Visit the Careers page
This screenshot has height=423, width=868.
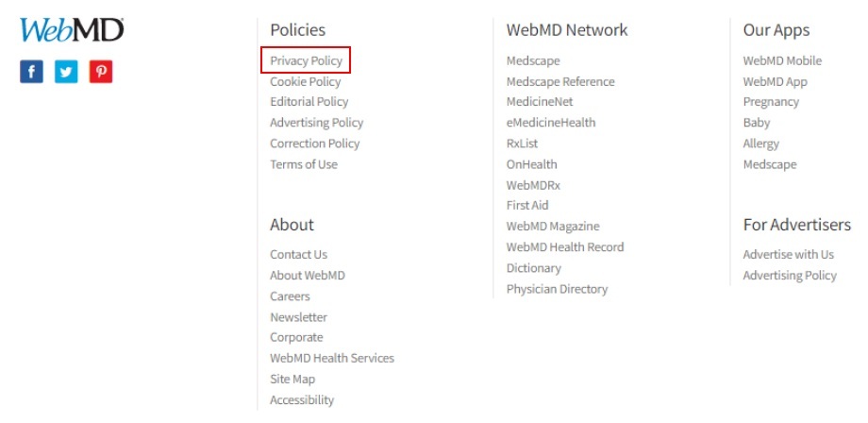(290, 296)
